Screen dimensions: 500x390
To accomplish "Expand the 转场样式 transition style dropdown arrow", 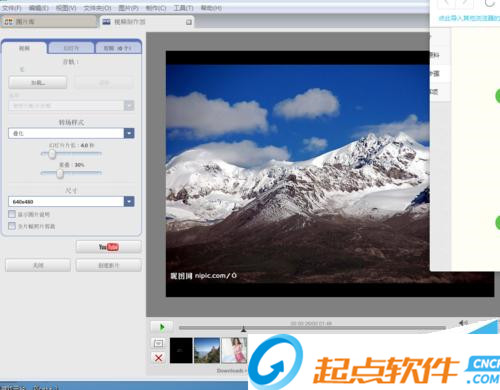I will (x=129, y=133).
